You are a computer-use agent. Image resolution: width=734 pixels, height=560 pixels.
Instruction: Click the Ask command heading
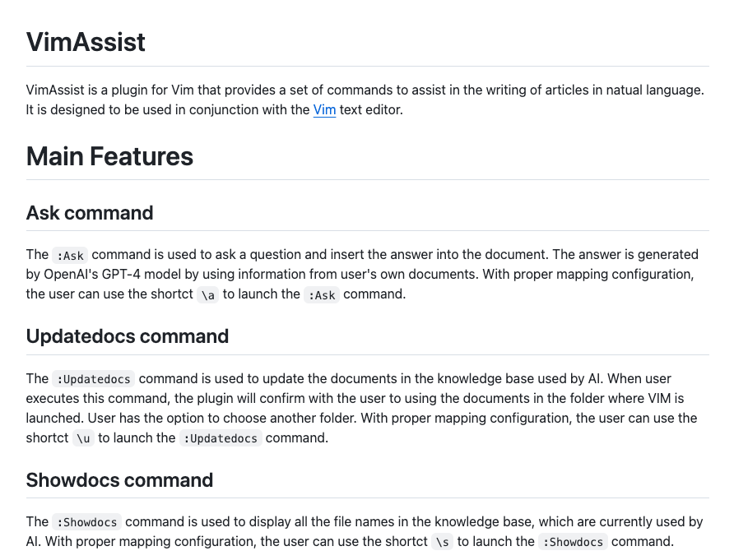tap(90, 213)
